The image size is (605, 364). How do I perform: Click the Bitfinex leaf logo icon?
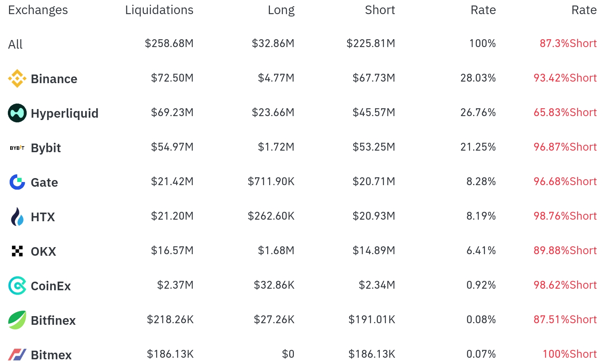[17, 320]
